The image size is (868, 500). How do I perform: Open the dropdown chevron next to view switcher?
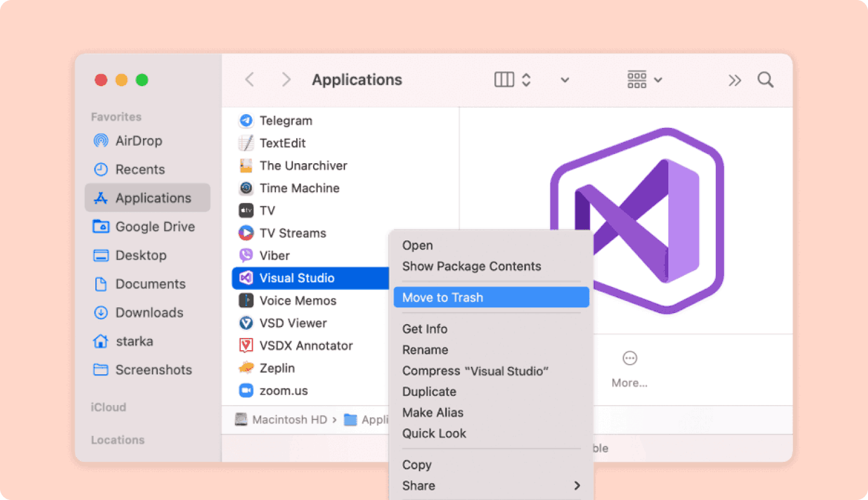(565, 80)
